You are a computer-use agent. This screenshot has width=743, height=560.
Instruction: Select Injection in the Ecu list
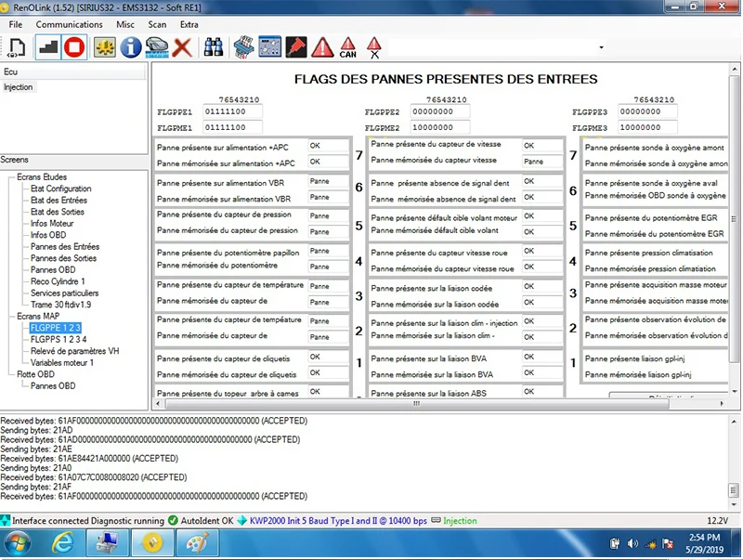click(18, 87)
